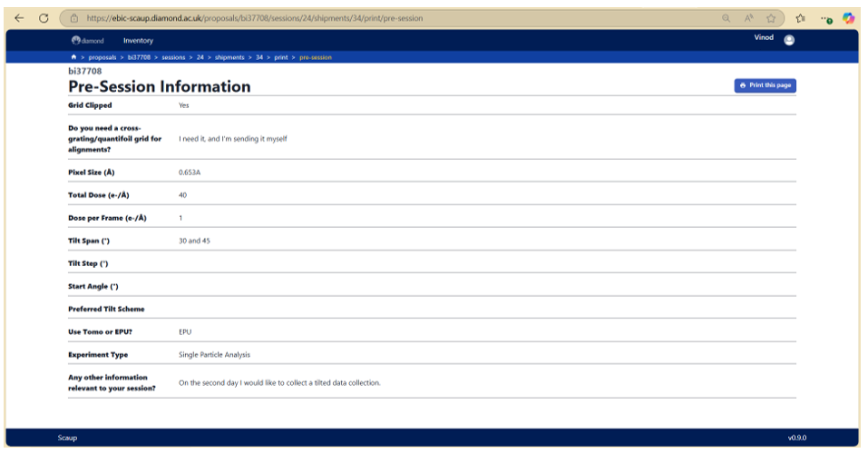Click the Tilt Step label
The width and height of the screenshot is (868, 454).
88,263
